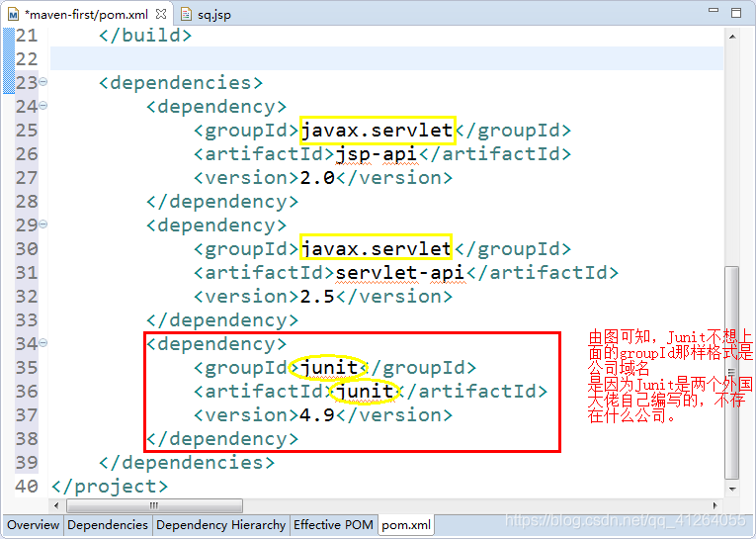The image size is (756, 539).
Task: Open the Dependencies tab
Action: [x=108, y=525]
